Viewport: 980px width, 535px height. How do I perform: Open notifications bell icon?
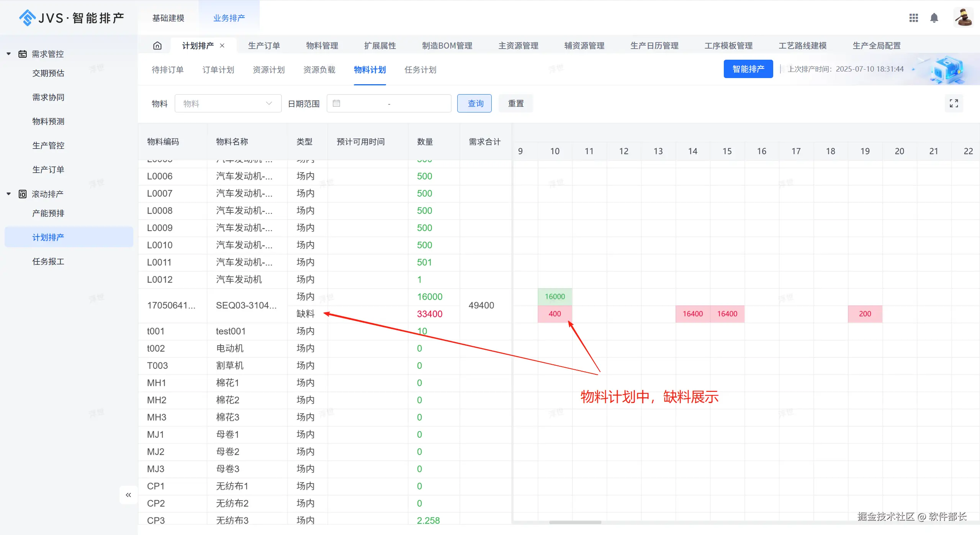[x=934, y=18]
